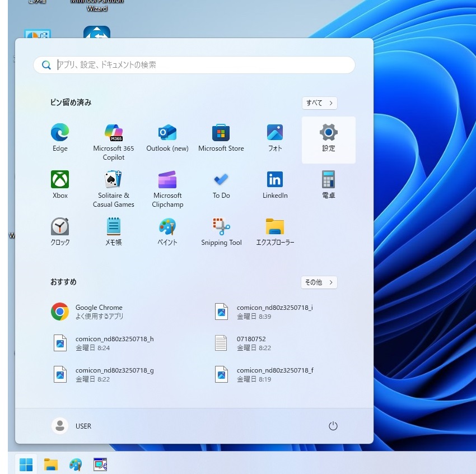The image size is (476, 474).
Task: Open Paint from the taskbar
Action: [75, 464]
